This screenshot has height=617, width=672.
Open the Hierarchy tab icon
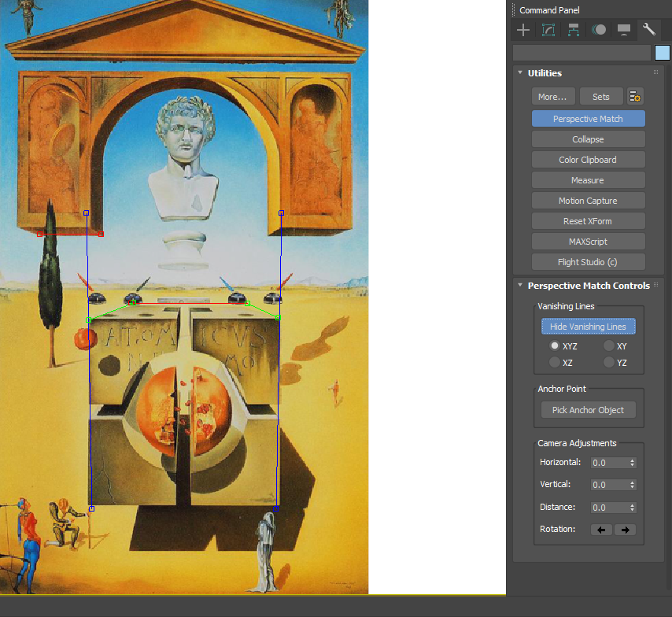[x=574, y=30]
